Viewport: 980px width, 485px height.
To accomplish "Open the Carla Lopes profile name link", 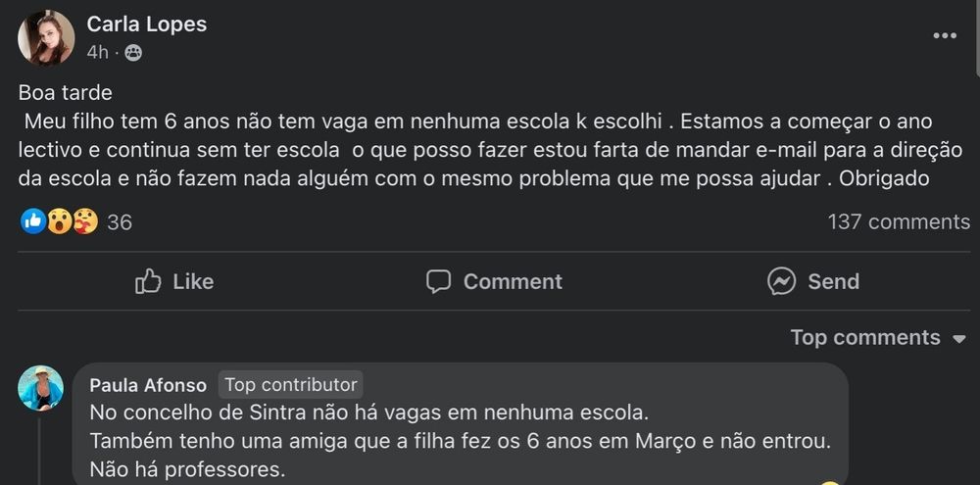I will [x=147, y=24].
